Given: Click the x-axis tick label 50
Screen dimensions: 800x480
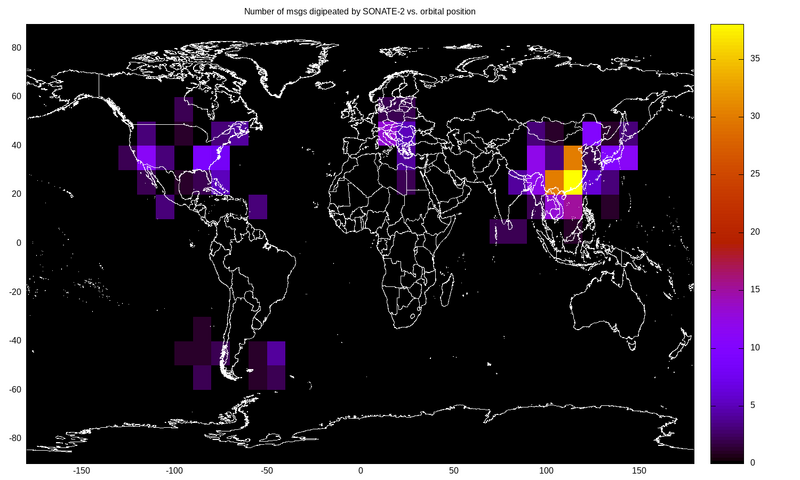Looking at the screenshot, I should tap(453, 470).
